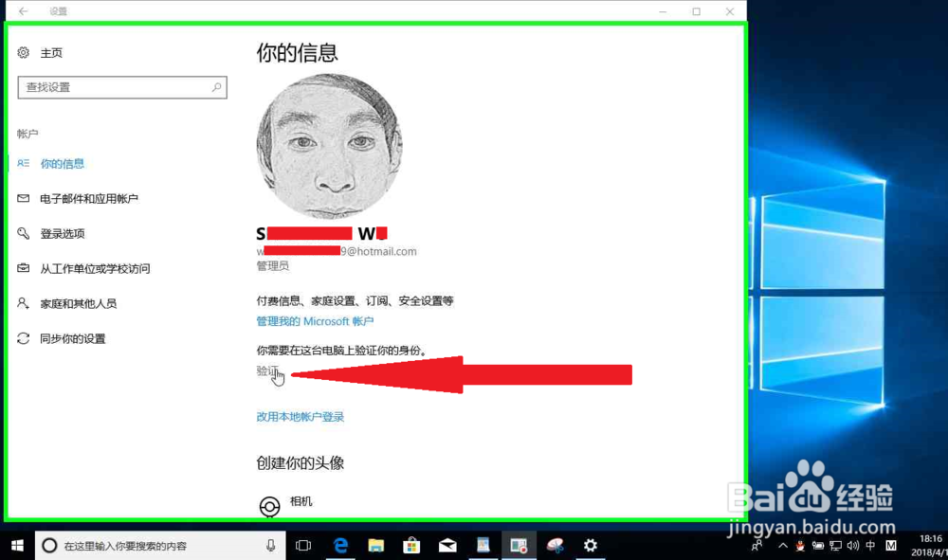Screen dimensions: 948x560
Task: Check the battery status tray icon
Action: 819,546
